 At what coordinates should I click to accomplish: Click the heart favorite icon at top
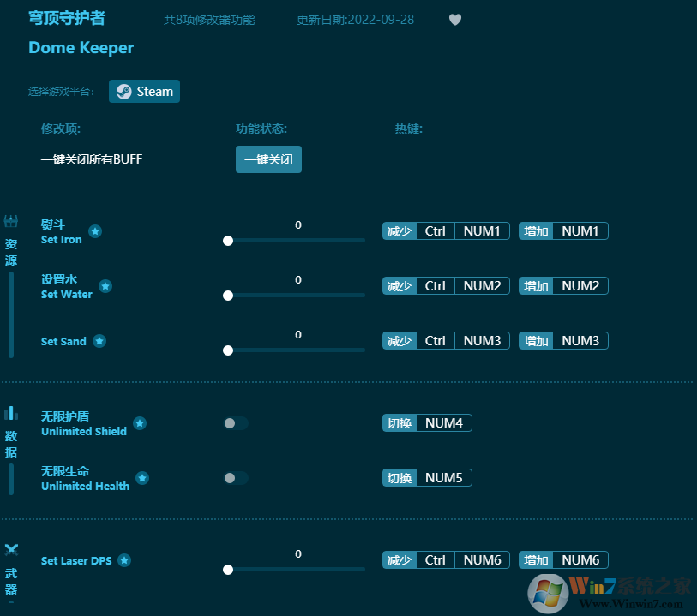(455, 20)
